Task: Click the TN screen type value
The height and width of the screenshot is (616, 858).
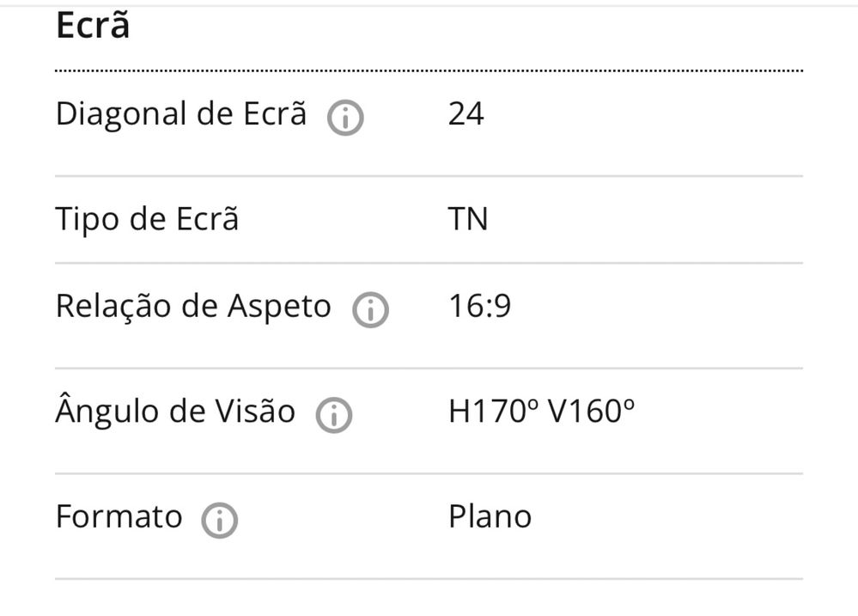Action: point(468,219)
